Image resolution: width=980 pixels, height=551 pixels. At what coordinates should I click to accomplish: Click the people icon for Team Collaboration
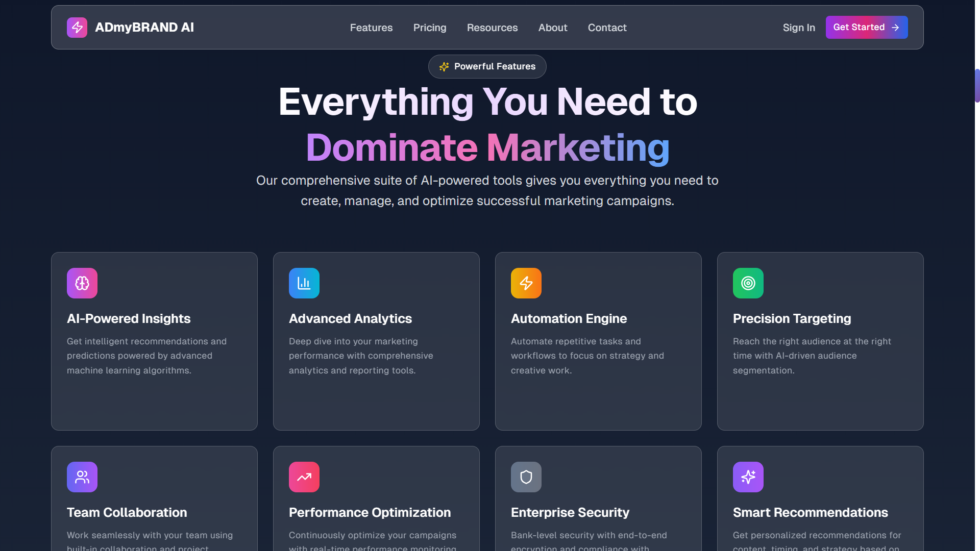(82, 477)
